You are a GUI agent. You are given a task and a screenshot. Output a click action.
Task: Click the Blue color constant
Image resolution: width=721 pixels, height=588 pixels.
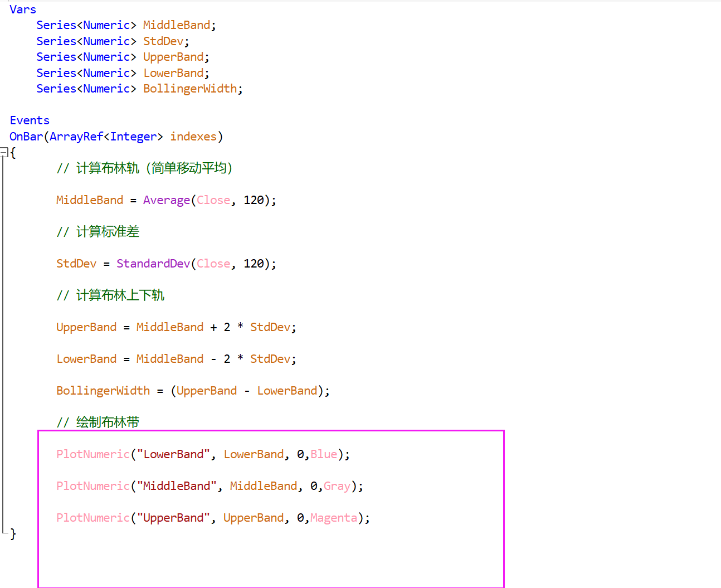[324, 454]
